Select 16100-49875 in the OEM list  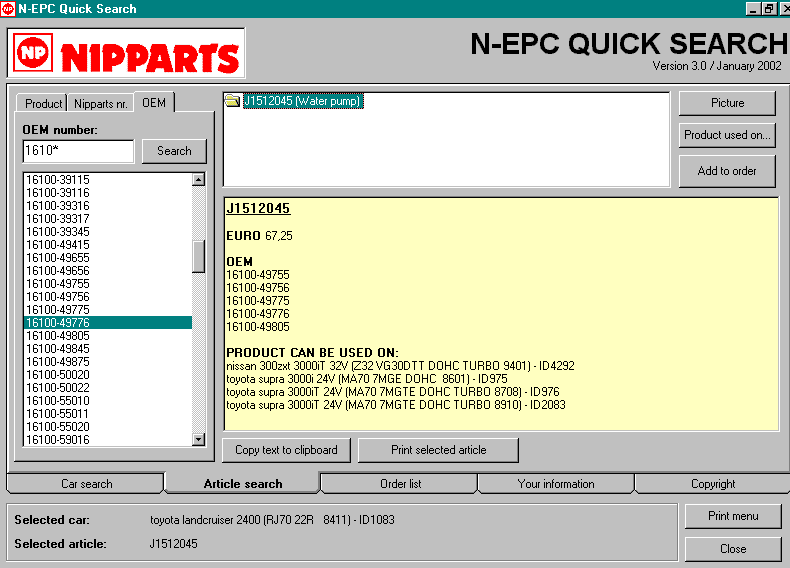click(x=108, y=362)
